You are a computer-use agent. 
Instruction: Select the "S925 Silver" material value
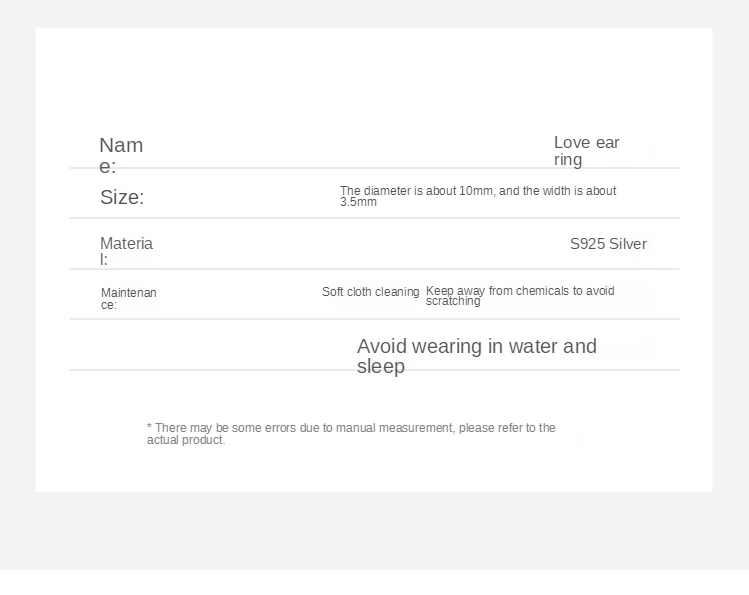point(608,244)
